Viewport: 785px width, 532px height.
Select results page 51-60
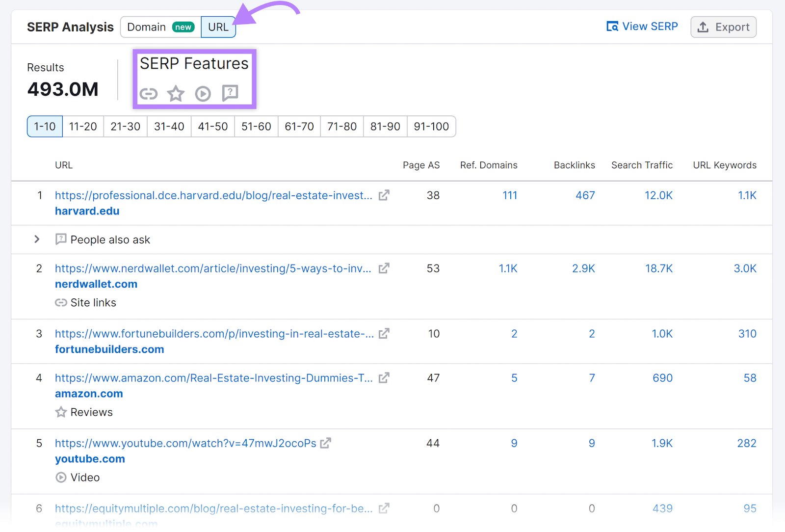coord(256,127)
